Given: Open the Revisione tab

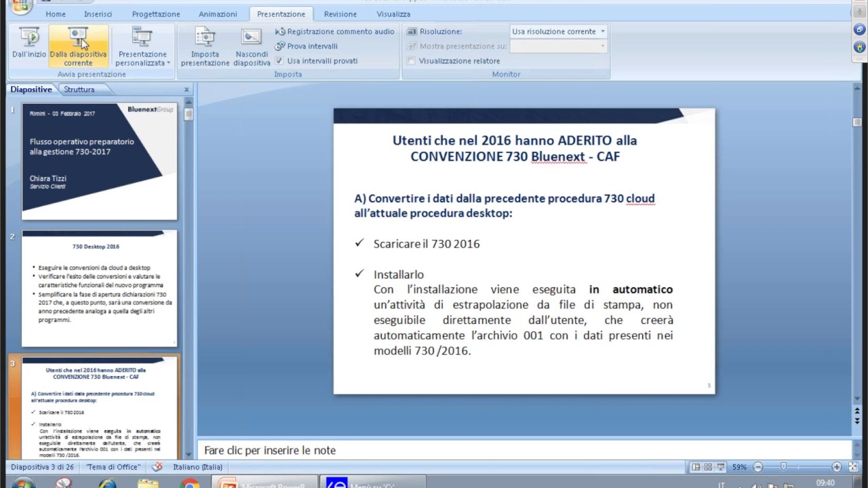Looking at the screenshot, I should pos(340,14).
